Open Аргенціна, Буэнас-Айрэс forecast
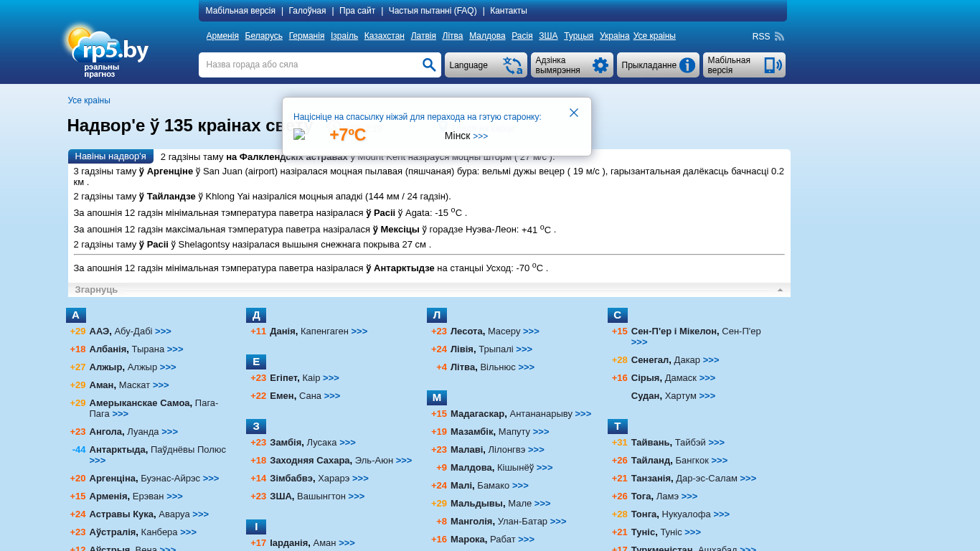The width and height of the screenshot is (980, 551). click(154, 479)
